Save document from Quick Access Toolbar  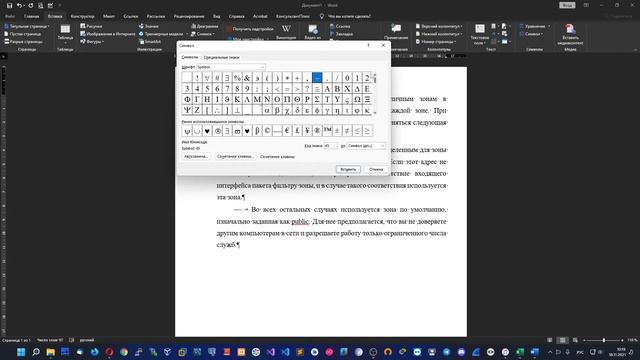point(9,6)
